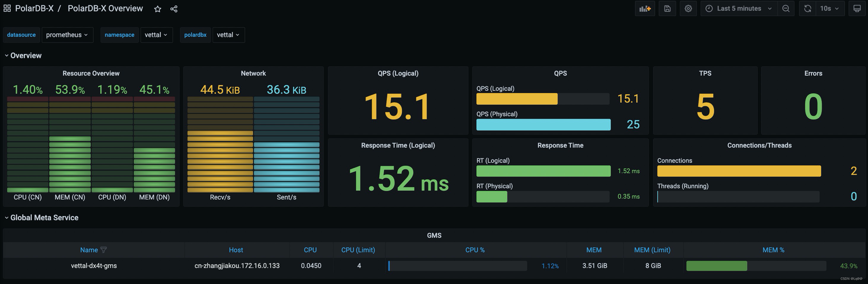Viewport: 868px width, 284px height.
Task: Open the Connections/Threads panel title menu
Action: tap(759, 145)
